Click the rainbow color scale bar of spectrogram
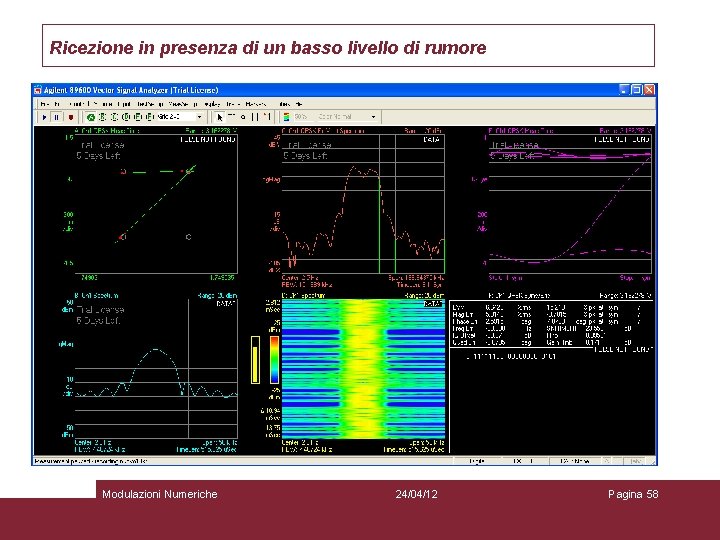Viewport: 720px width, 540px height. point(274,360)
